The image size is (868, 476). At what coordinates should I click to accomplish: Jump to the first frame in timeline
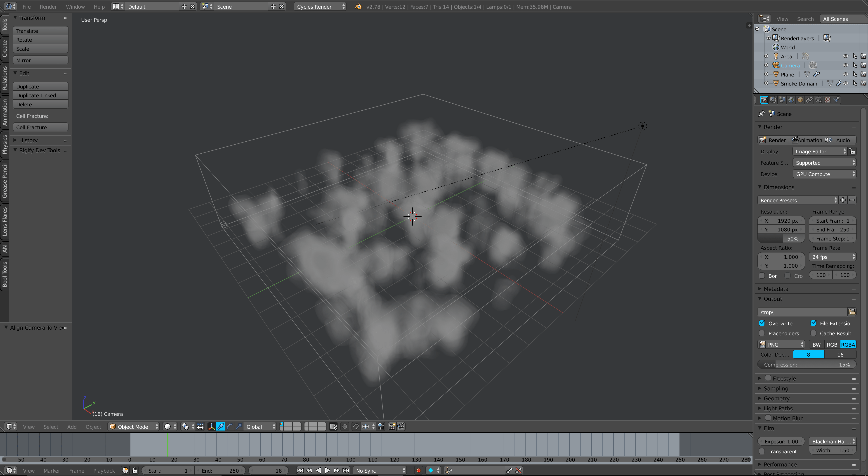tap(300, 471)
